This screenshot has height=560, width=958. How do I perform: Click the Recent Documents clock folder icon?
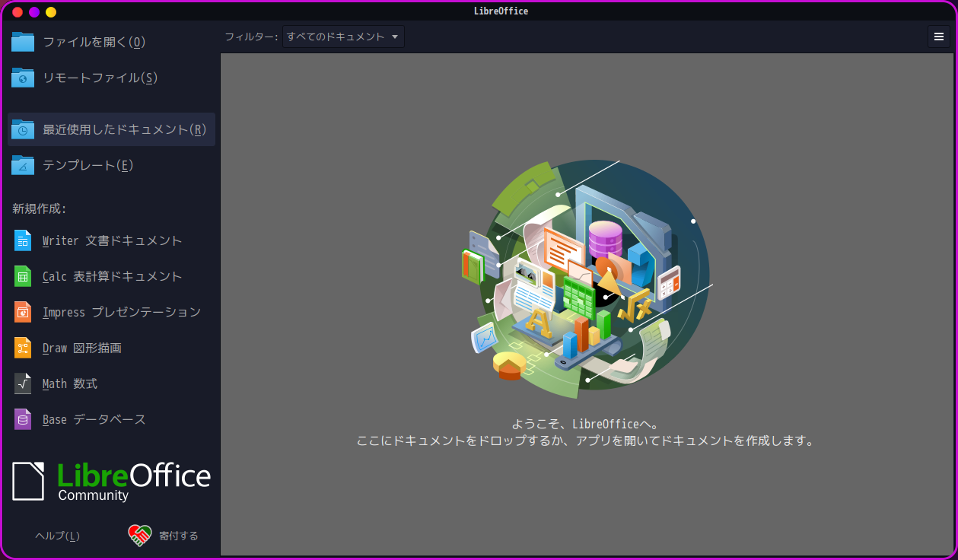click(x=23, y=129)
